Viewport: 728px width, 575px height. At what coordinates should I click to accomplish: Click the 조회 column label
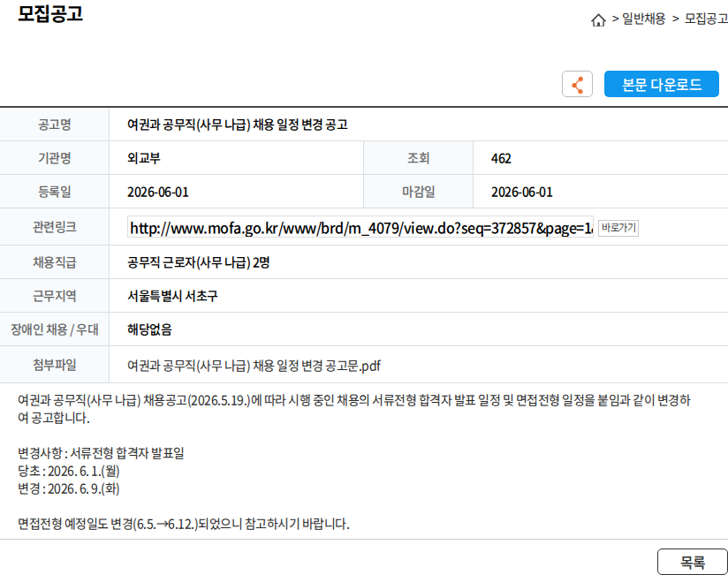pos(418,158)
